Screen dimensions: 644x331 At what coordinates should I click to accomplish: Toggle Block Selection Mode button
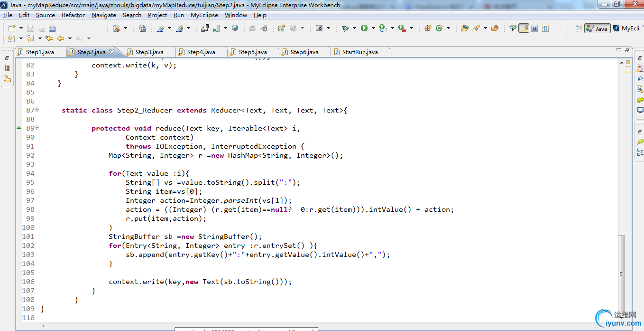pos(534,28)
